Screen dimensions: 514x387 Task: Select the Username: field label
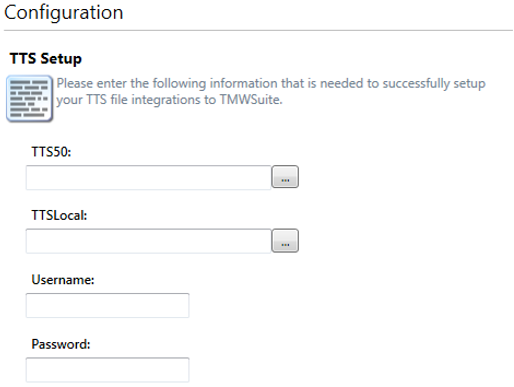pos(63,280)
